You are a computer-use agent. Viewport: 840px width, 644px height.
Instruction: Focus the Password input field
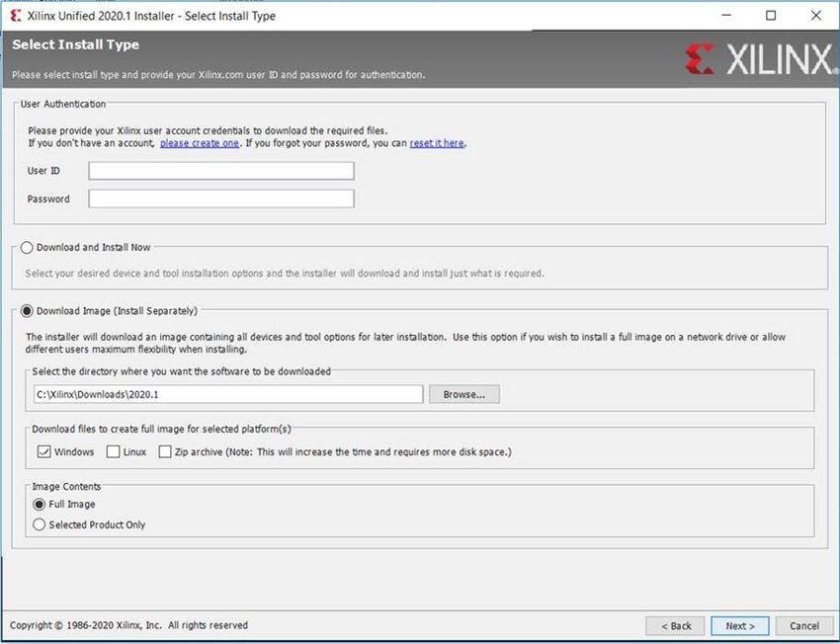pos(221,199)
